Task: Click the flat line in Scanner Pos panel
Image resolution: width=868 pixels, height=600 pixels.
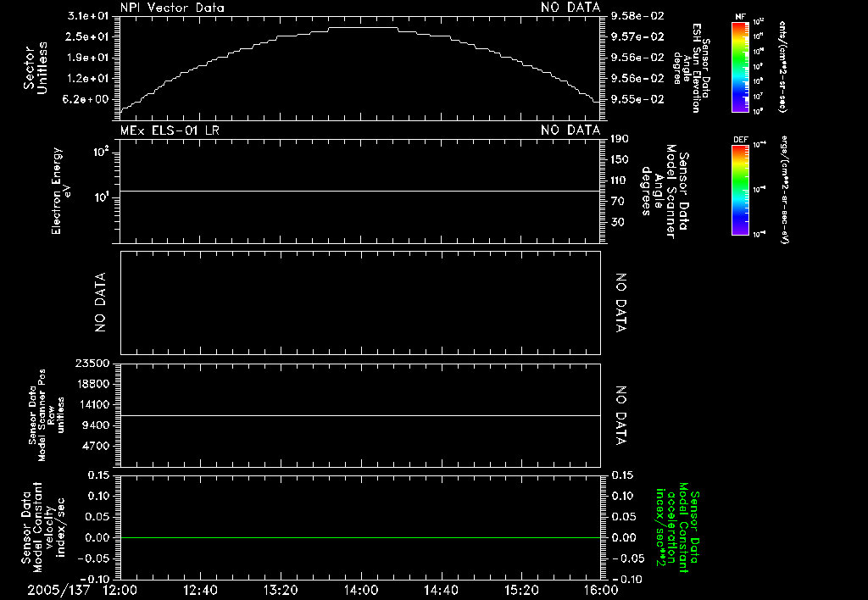Action: 360,415
